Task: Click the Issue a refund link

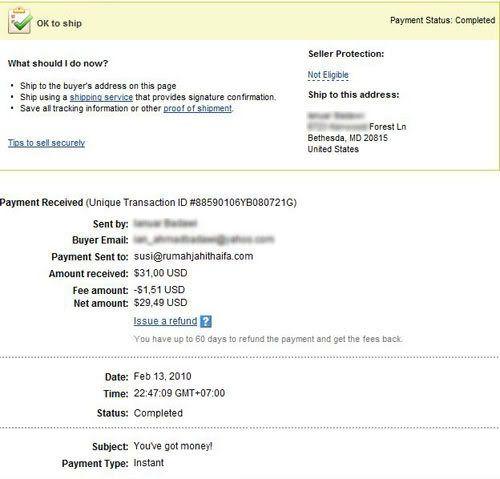Action: 165,321
